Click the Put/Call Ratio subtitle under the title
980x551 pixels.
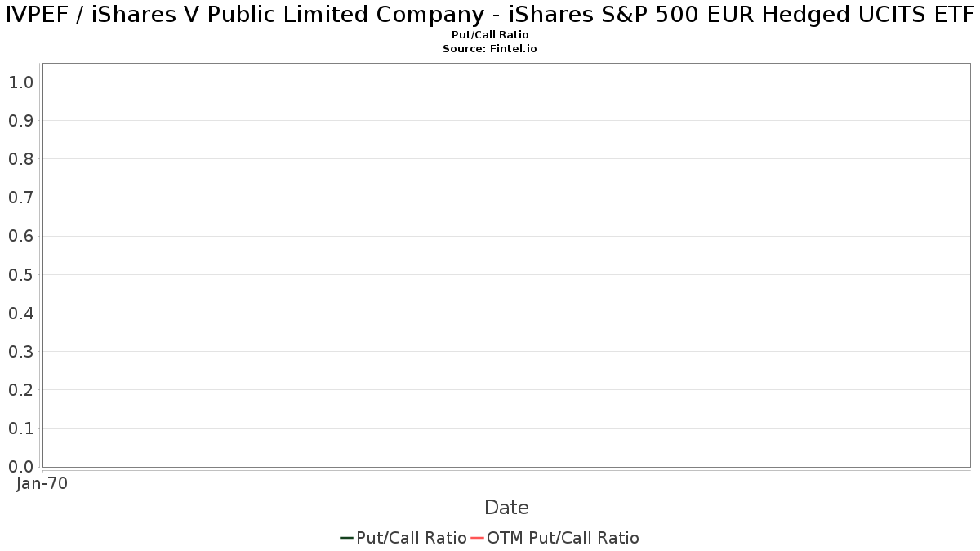490,35
